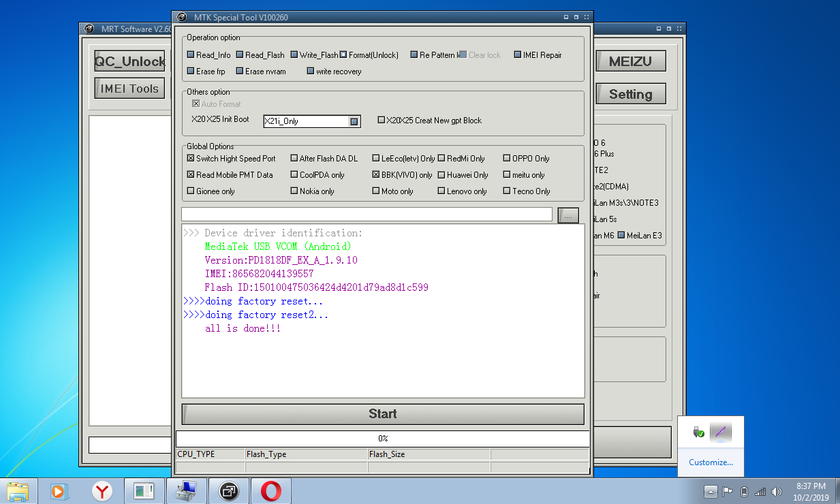
Task: Uncheck Switch Hight Speed Port
Action: click(x=191, y=159)
